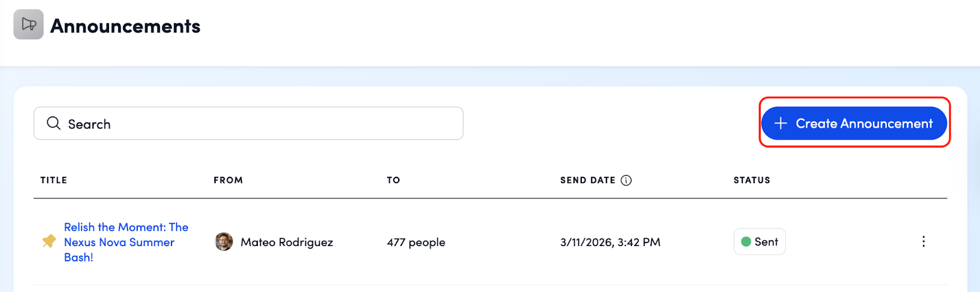Image resolution: width=980 pixels, height=292 pixels.
Task: Click the info icon beside Send Date
Action: 626,180
